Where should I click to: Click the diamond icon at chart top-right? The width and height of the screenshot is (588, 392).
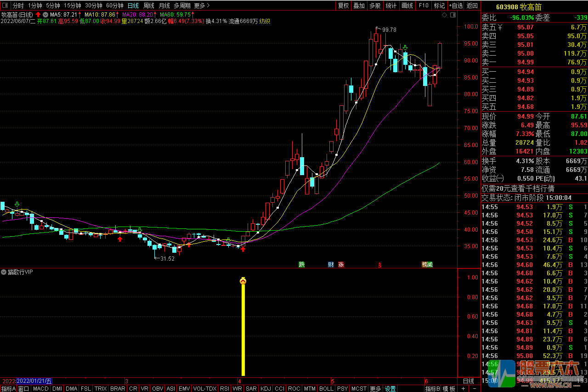(444, 15)
